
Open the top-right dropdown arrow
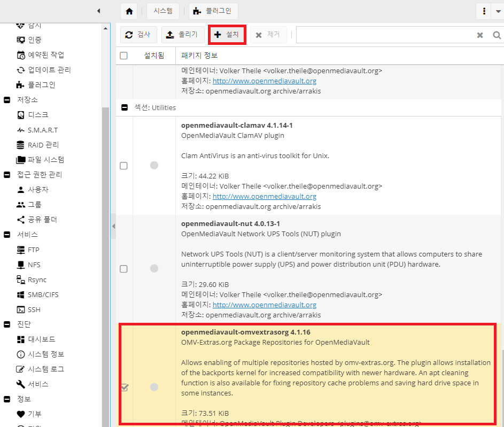(498, 11)
